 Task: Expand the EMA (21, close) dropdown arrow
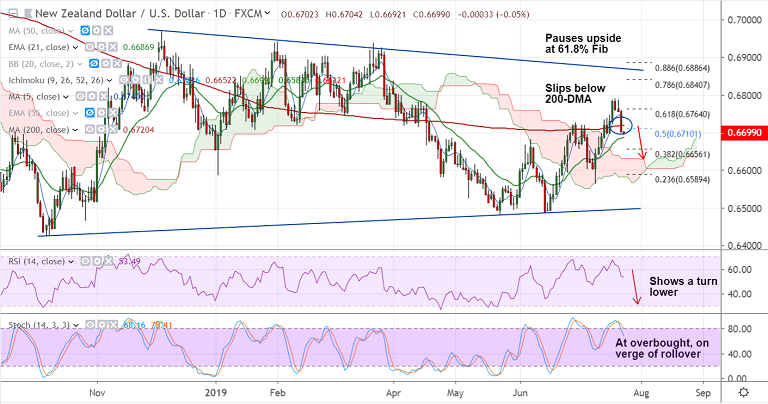75,48
